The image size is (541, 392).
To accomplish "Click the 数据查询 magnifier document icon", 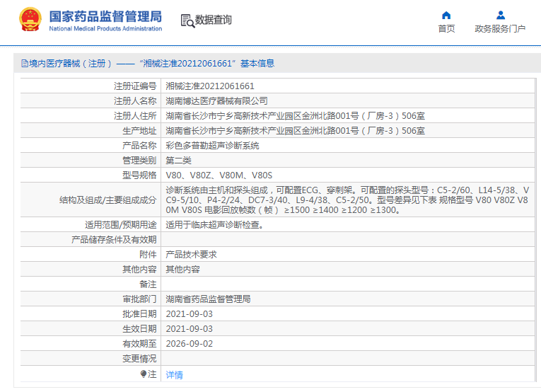I will click(187, 21).
